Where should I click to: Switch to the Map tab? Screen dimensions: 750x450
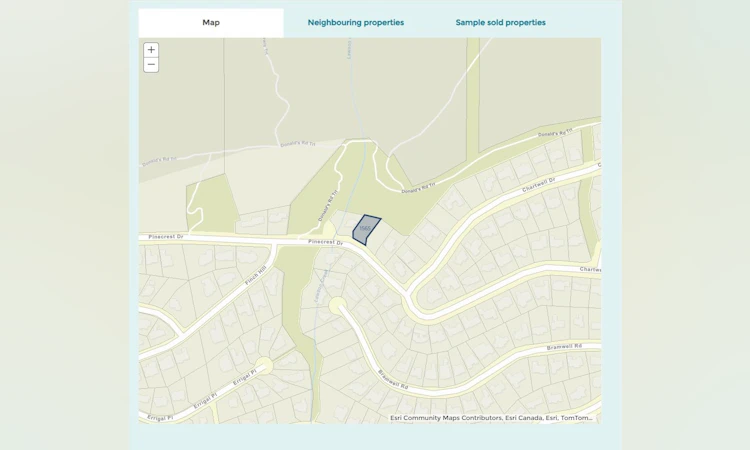click(x=211, y=22)
